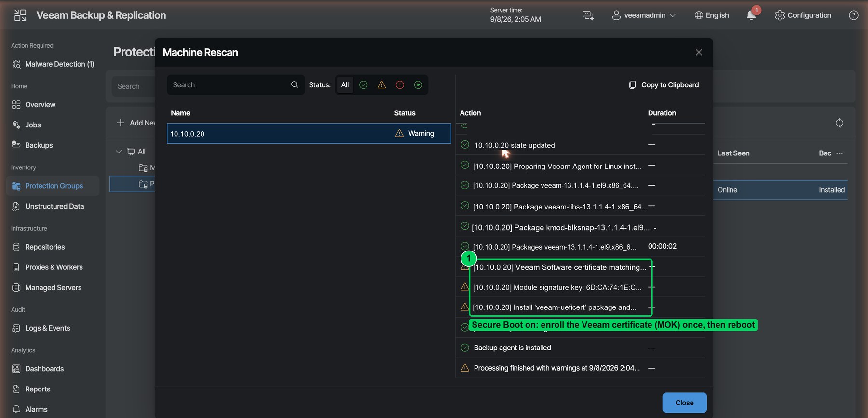Image resolution: width=868 pixels, height=418 pixels.
Task: Click the Status column header
Action: pos(405,113)
